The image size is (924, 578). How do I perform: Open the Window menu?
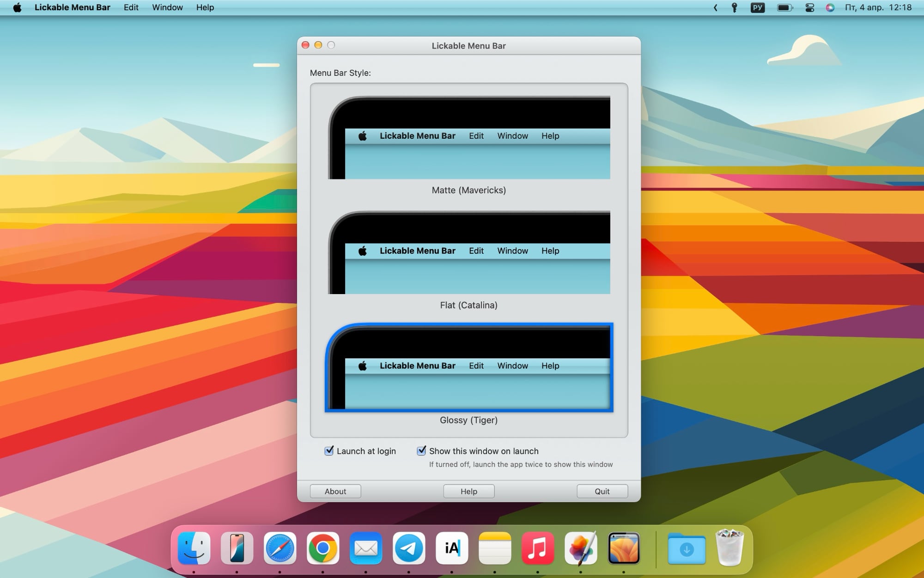[168, 7]
